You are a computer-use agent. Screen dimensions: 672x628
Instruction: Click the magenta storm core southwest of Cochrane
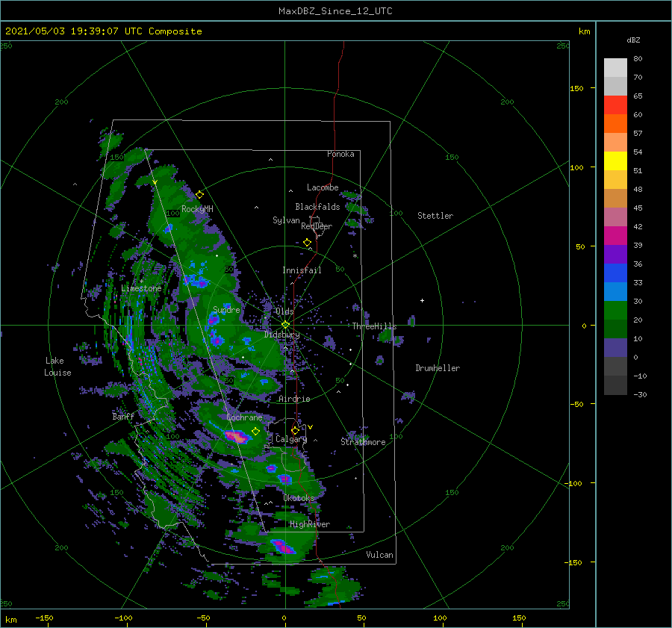click(237, 437)
